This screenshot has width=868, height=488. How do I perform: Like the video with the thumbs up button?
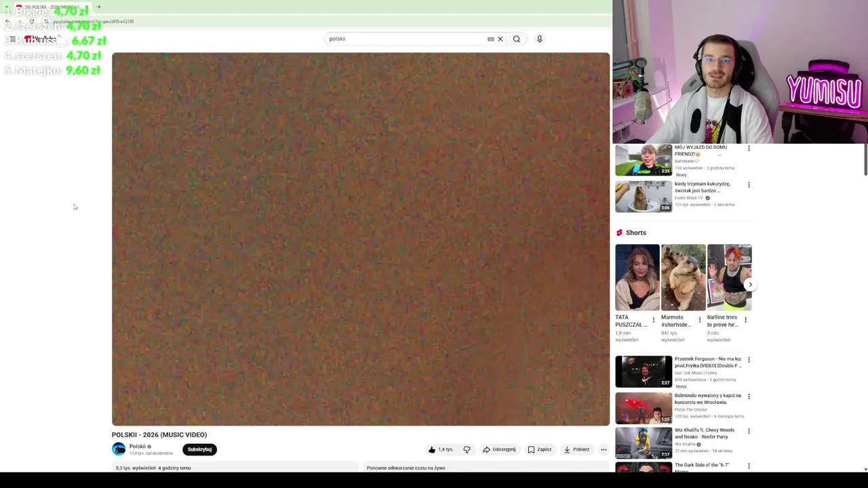(440, 449)
